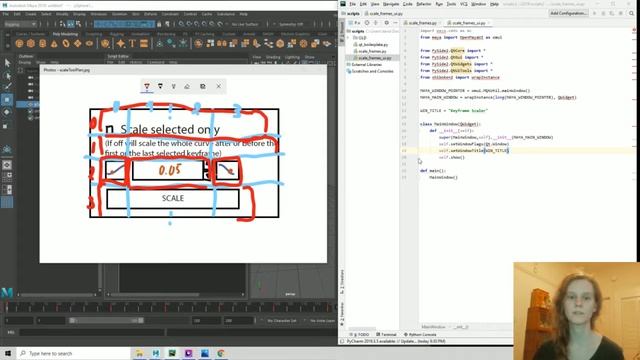This screenshot has height=360, width=640.
Task: Open Maya Create menu
Action: pyautogui.click(x=31, y=14)
